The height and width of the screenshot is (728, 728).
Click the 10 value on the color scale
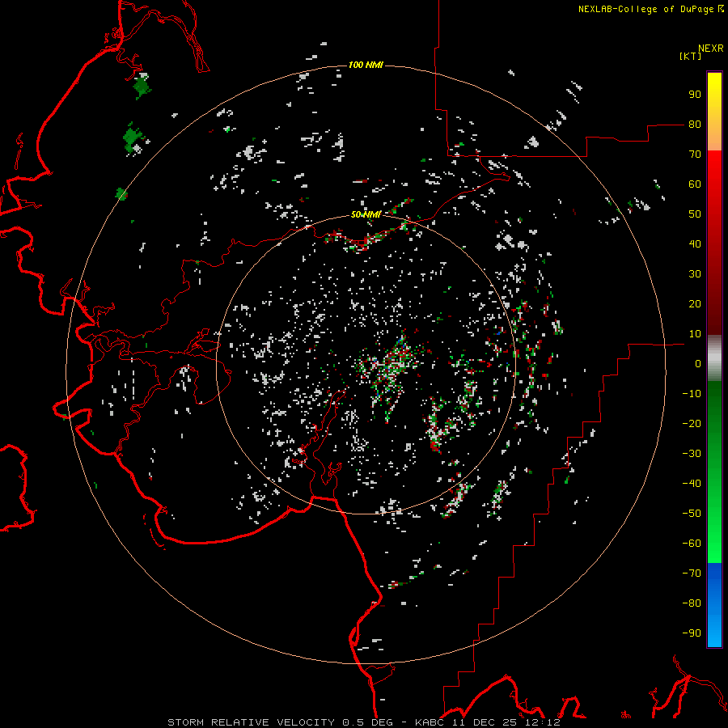(695, 334)
